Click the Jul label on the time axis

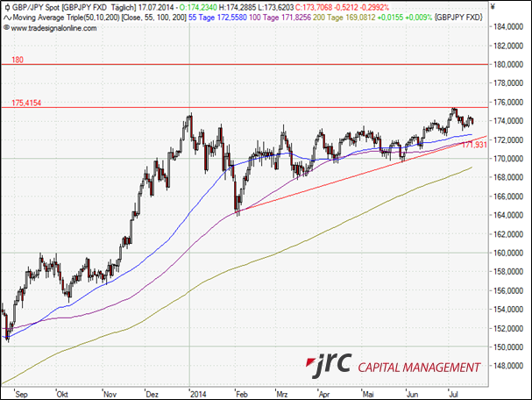tap(455, 393)
